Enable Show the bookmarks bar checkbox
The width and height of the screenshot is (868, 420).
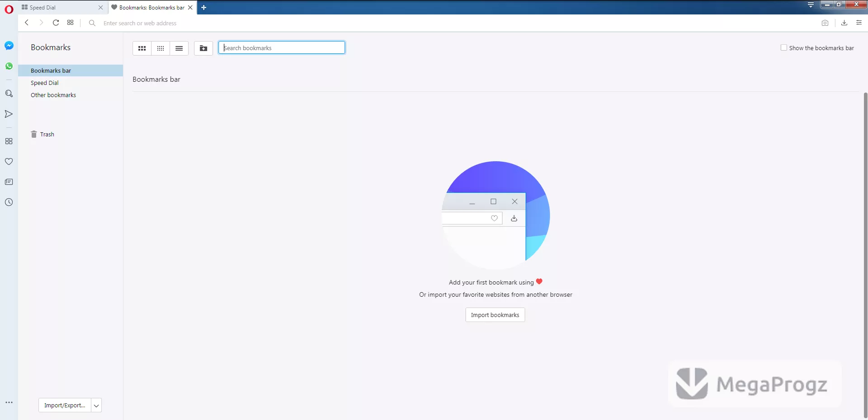pyautogui.click(x=784, y=47)
